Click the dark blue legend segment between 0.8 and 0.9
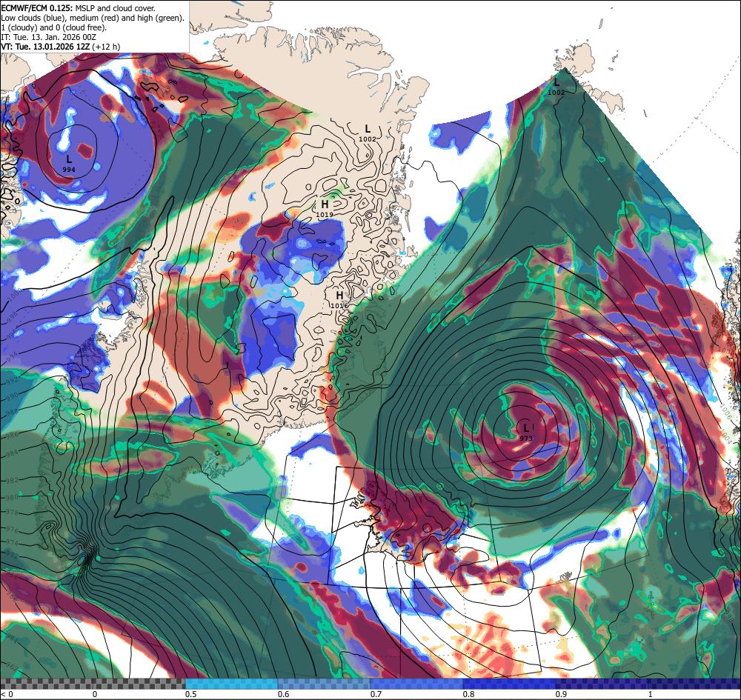Viewport: 741px width, 700px height. click(x=510, y=684)
